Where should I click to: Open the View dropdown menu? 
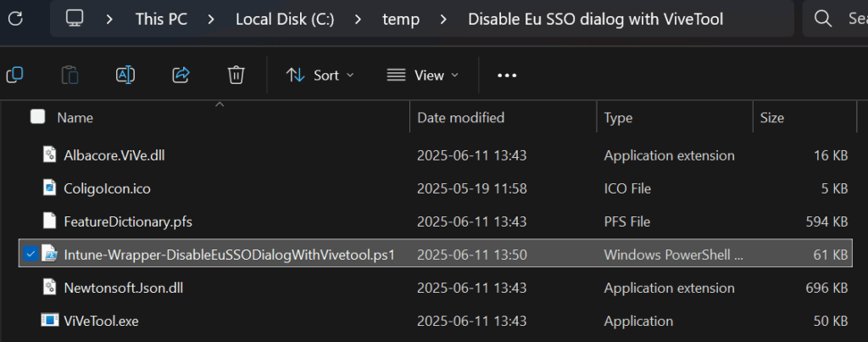423,75
